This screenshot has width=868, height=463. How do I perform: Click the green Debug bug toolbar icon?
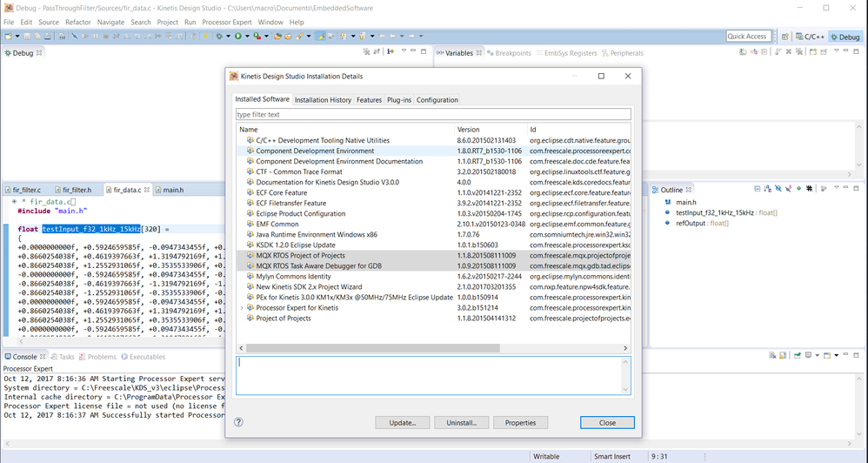pyautogui.click(x=218, y=36)
